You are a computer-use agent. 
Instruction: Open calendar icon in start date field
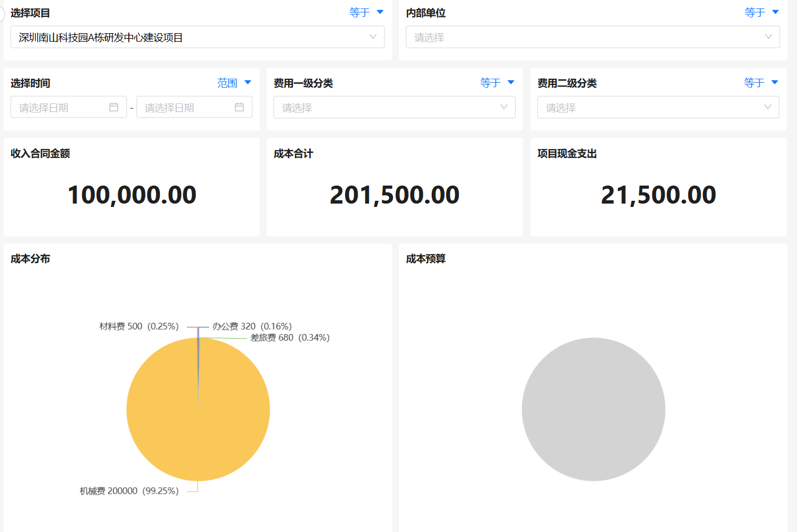114,107
